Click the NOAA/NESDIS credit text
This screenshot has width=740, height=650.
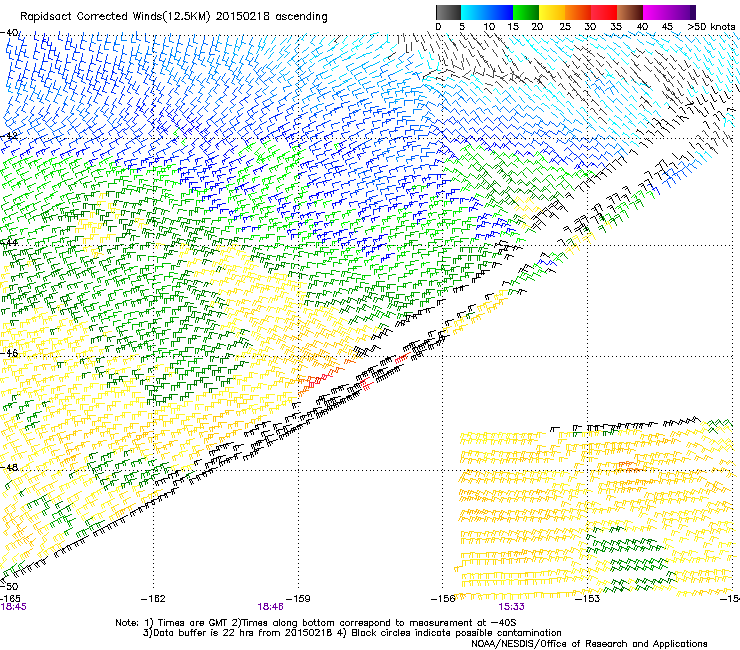click(589, 644)
